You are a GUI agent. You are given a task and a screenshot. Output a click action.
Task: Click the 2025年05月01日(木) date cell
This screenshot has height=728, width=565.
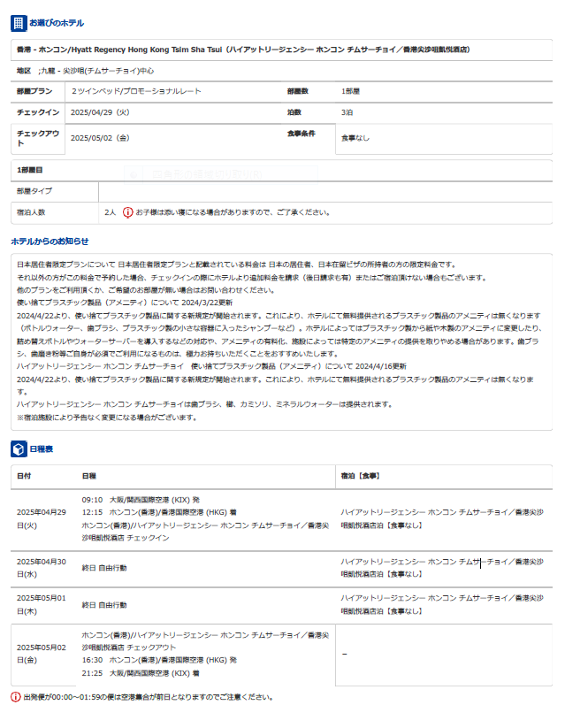point(42,605)
